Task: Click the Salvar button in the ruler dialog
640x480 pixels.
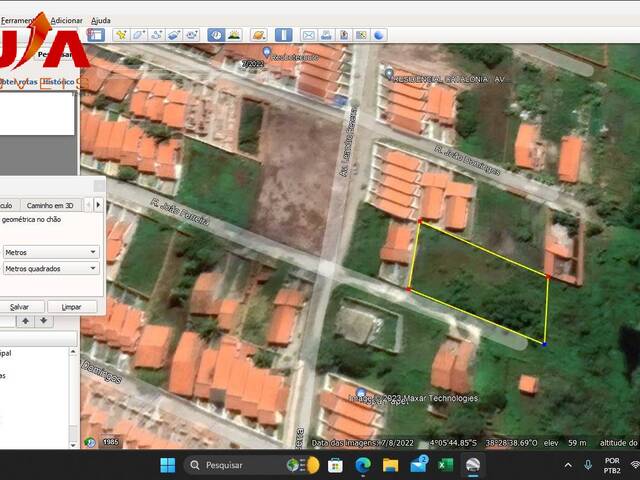Action: [x=20, y=307]
